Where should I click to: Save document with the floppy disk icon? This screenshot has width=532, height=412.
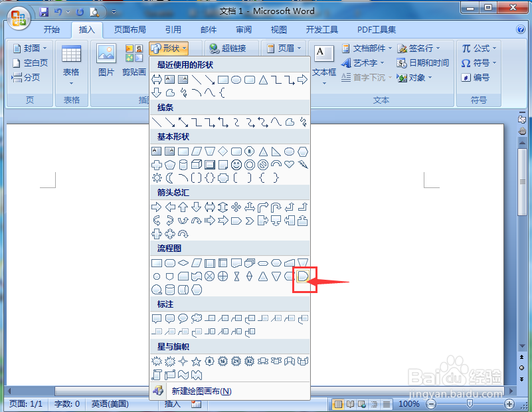tap(44, 12)
